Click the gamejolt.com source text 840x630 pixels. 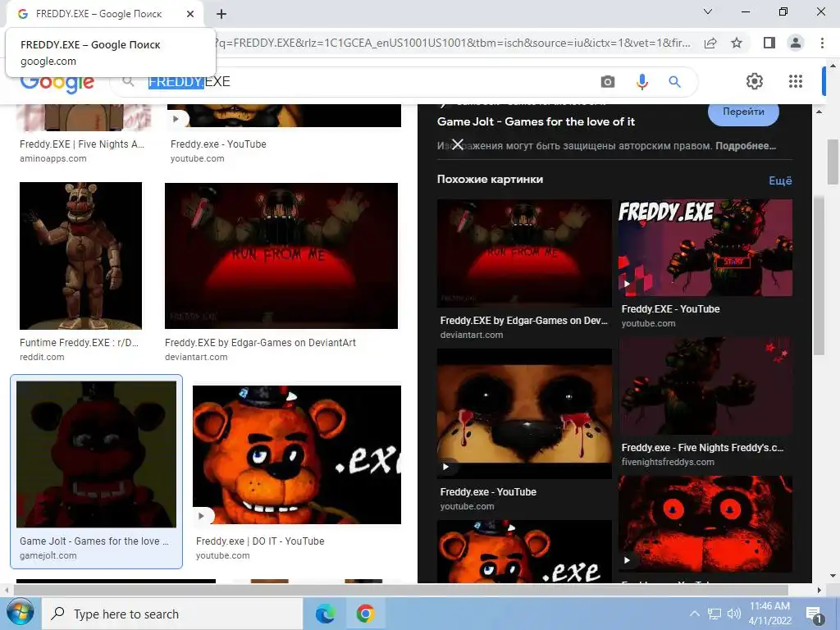click(x=48, y=555)
